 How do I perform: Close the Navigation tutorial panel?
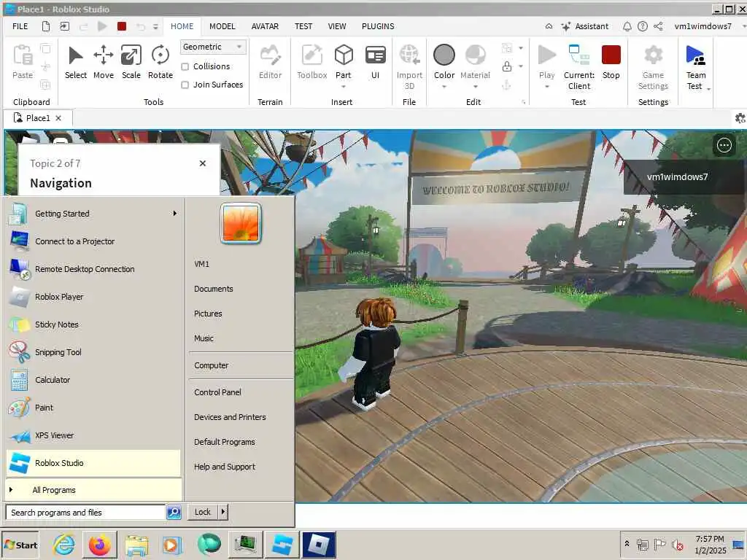(203, 163)
